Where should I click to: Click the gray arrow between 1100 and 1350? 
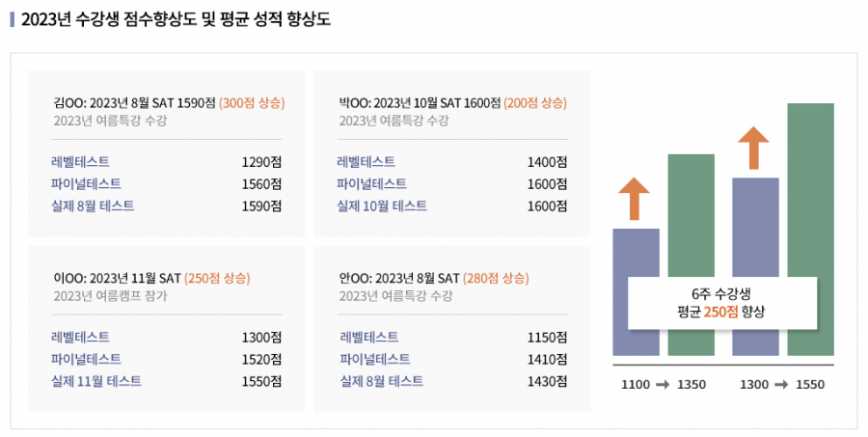click(663, 384)
